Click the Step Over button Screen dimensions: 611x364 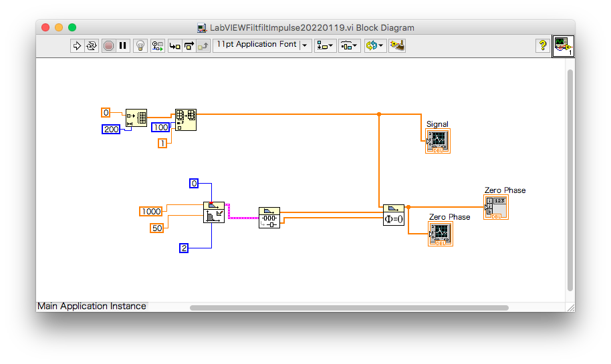189,46
